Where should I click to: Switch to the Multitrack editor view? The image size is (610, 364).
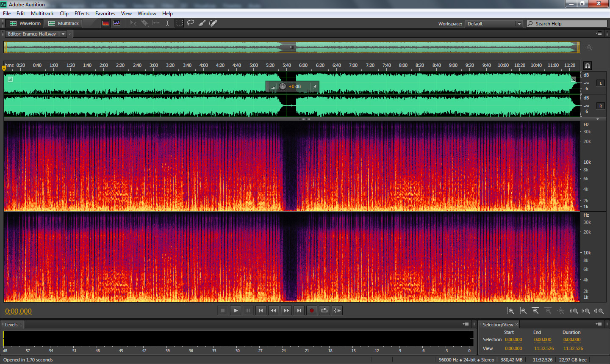click(64, 23)
